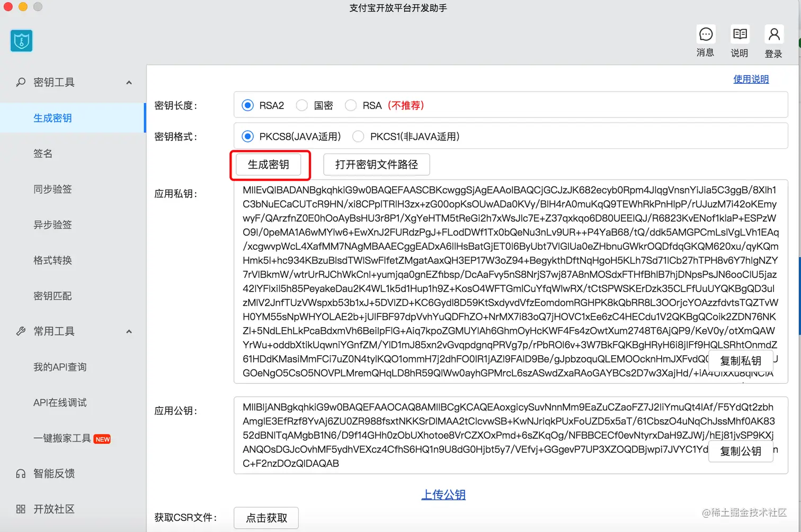
Task: Select the RSA (不推荐) option
Action: pyautogui.click(x=351, y=105)
